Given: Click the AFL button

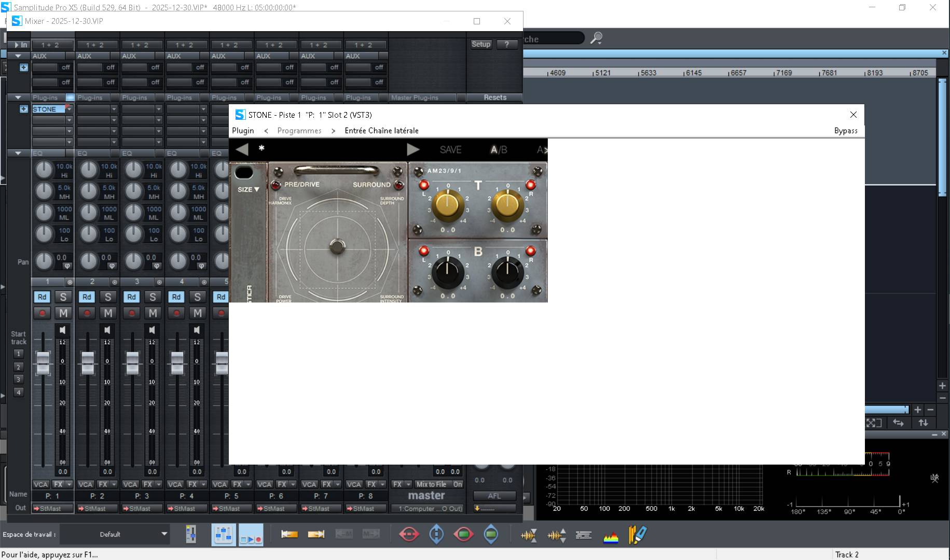Looking at the screenshot, I should coord(494,496).
